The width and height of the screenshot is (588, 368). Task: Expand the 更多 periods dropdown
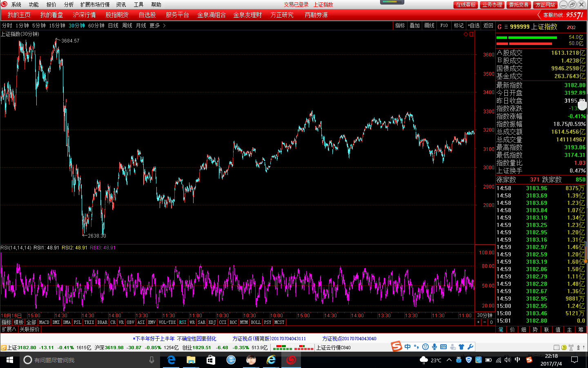pos(157,25)
